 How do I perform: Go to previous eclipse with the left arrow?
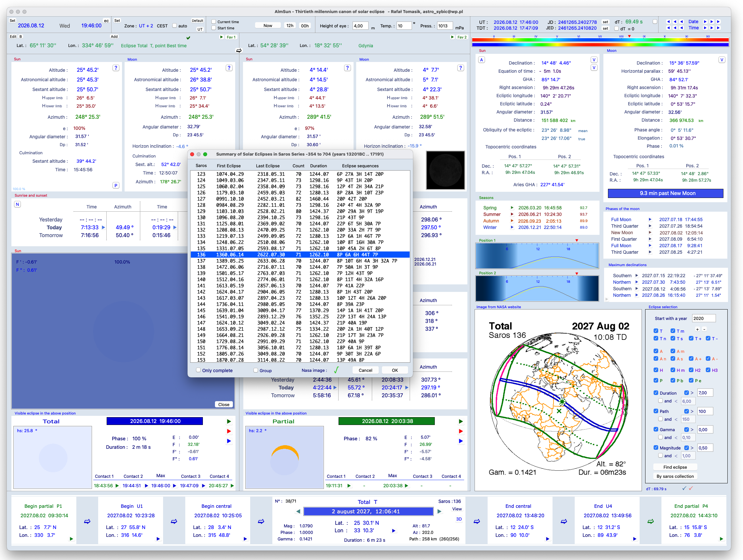click(298, 511)
